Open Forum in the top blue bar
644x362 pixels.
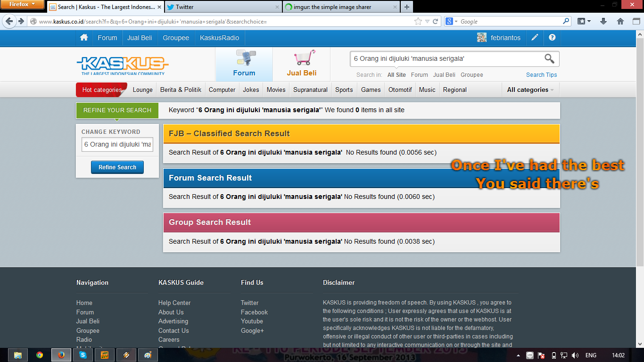click(107, 38)
